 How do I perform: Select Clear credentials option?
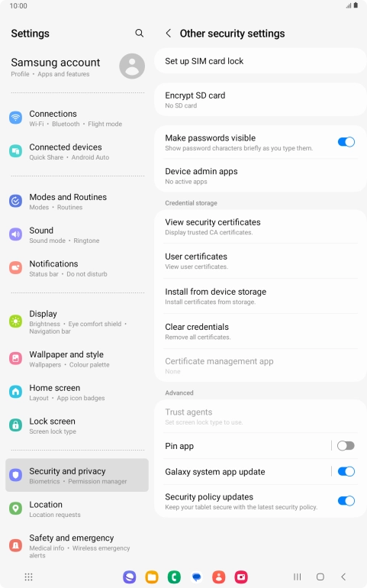[260, 331]
